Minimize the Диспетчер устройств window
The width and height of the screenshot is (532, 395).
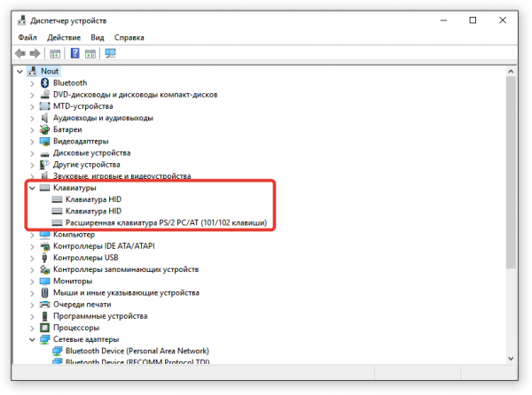443,20
